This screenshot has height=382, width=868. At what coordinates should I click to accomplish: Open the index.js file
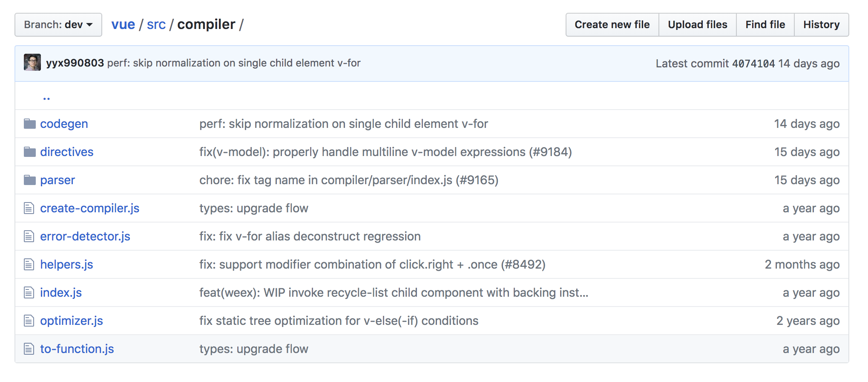point(61,293)
